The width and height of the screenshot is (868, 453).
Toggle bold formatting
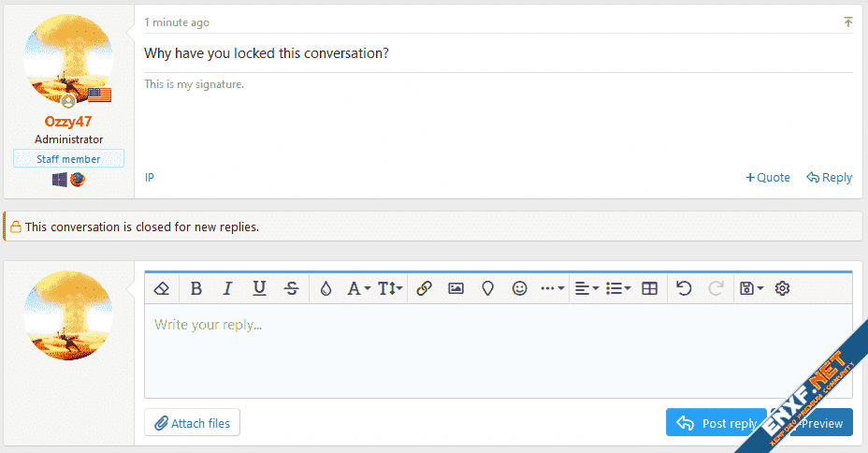click(x=196, y=288)
